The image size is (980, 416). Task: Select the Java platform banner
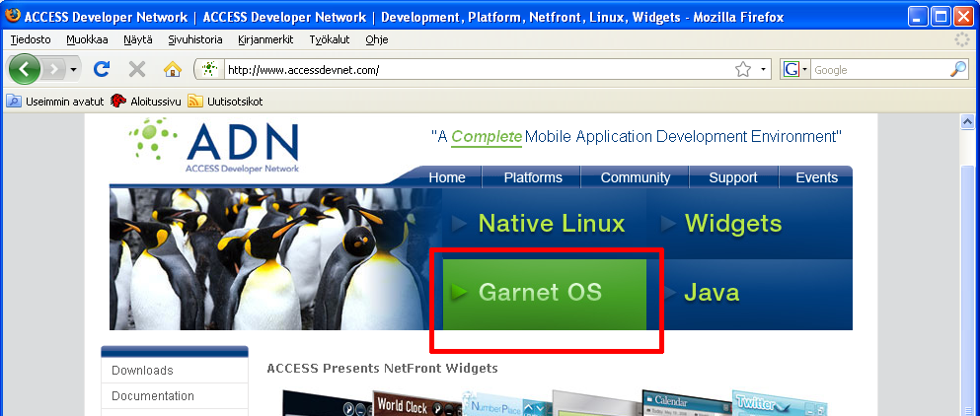749,294
